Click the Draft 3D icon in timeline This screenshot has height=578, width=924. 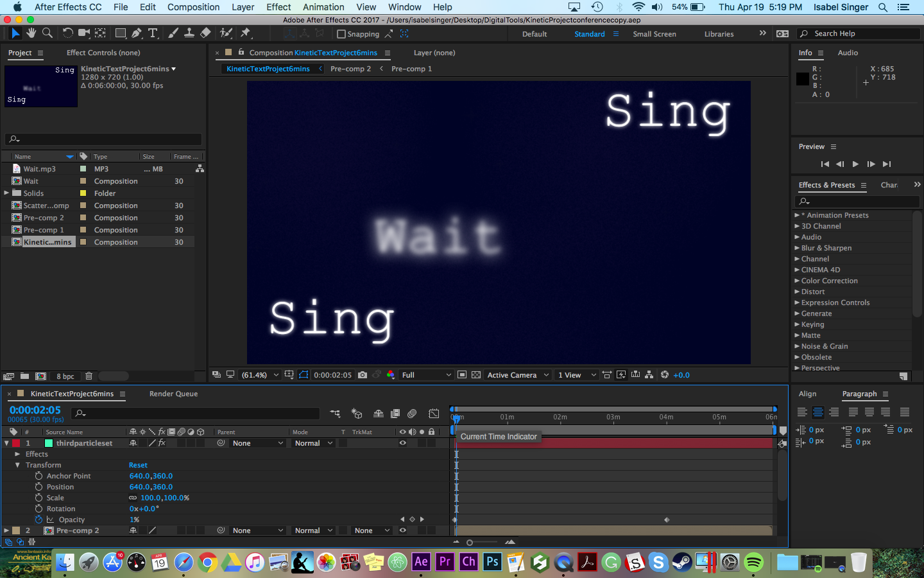coord(357,414)
